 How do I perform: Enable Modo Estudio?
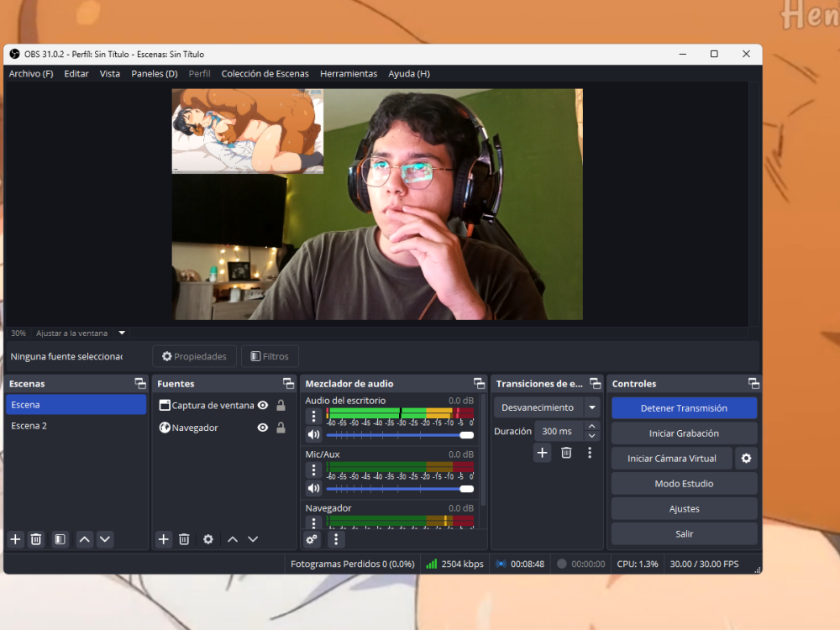tap(684, 483)
